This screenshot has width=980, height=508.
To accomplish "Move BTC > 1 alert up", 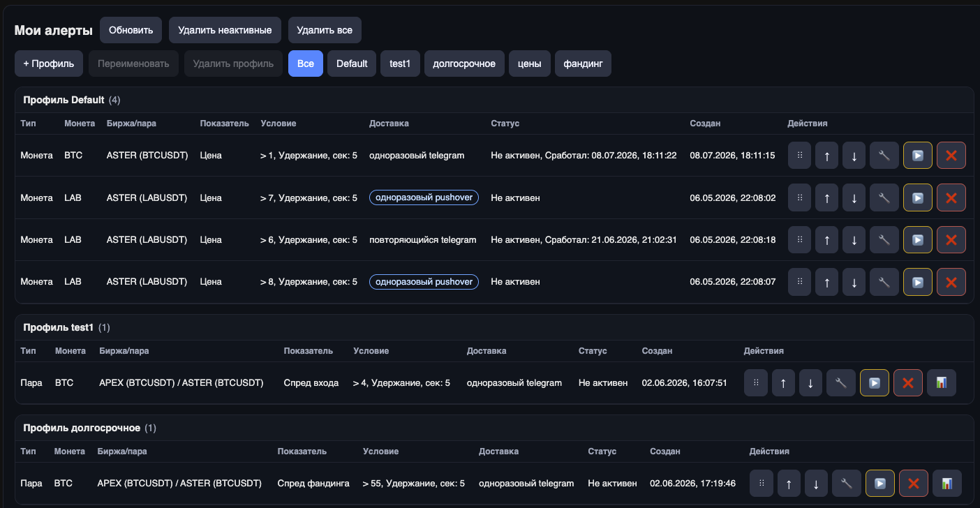I will tap(826, 156).
